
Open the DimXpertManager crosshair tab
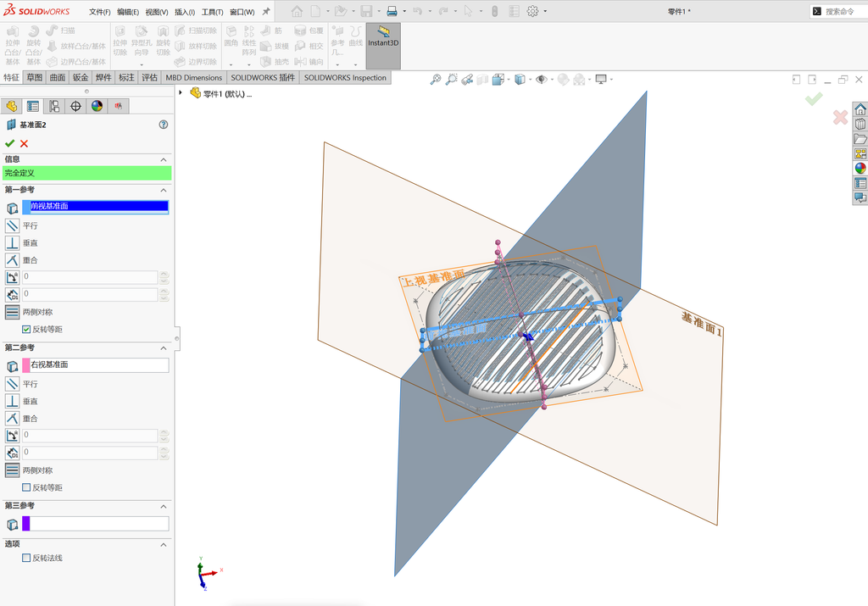[x=75, y=106]
